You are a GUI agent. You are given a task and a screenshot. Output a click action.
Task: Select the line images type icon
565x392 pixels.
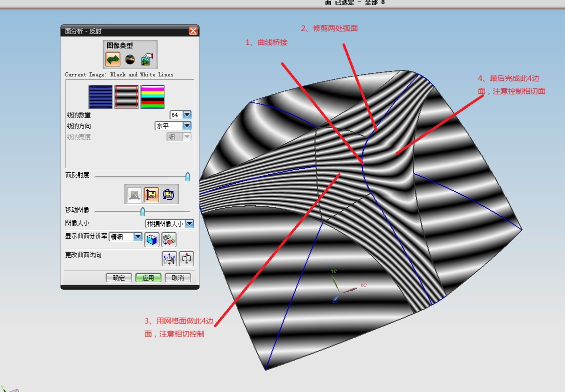[113, 59]
